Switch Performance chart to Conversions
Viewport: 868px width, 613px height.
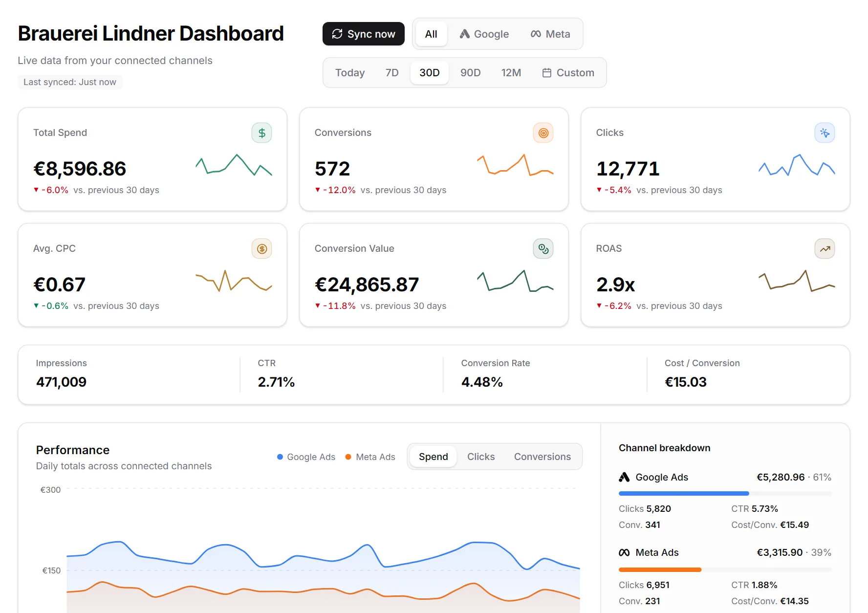click(x=542, y=457)
